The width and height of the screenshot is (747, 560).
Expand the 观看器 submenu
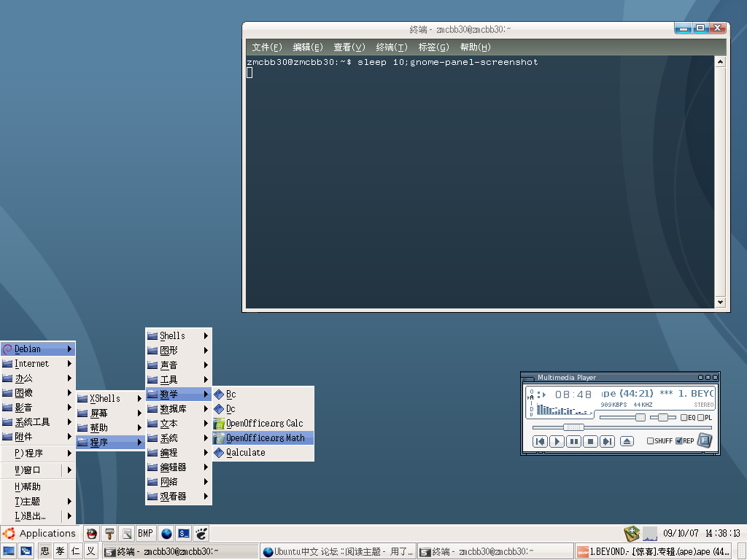(x=179, y=497)
